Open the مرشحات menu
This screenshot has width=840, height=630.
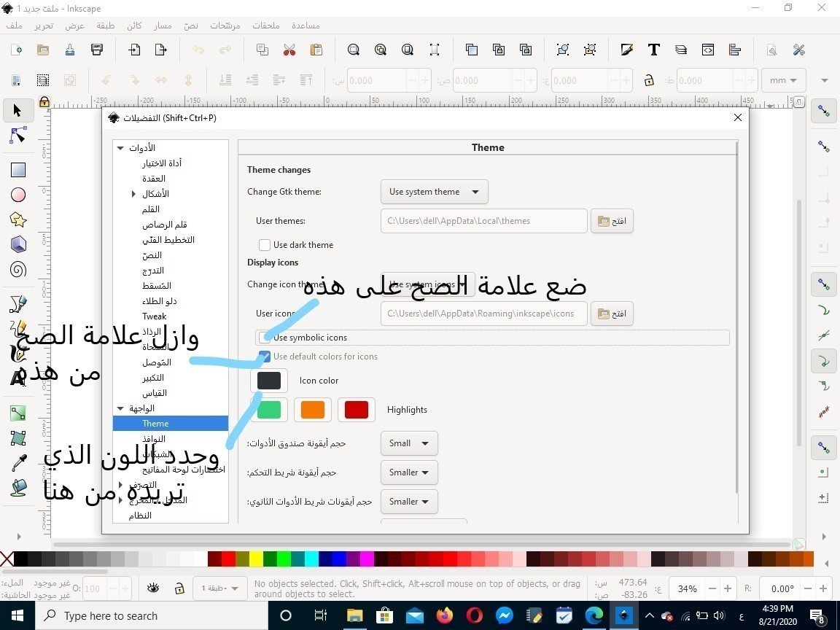click(x=225, y=26)
